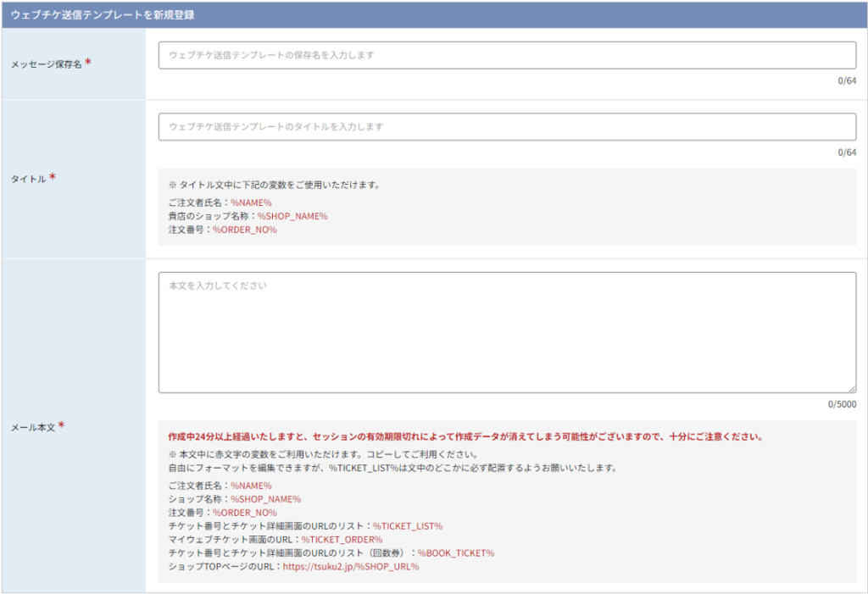Click the https://tsuku2.jp/%SHOP_URL% text
Viewport: 868px width, 594px height.
click(x=351, y=566)
